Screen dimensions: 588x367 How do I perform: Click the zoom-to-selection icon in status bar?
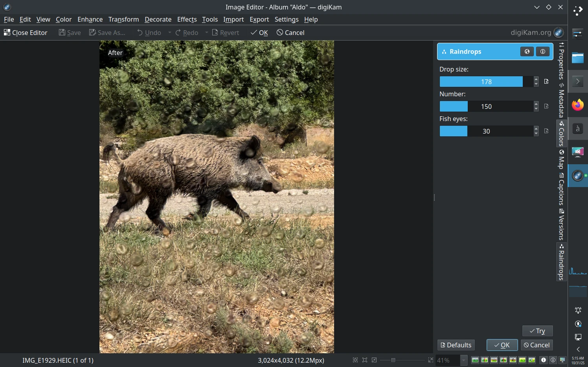(x=365, y=360)
